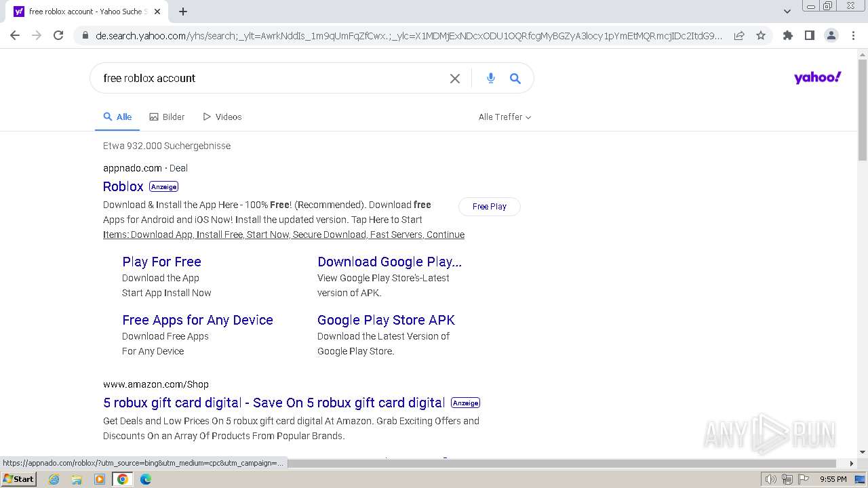This screenshot has height=488, width=868.
Task: Open the volume speaker tray icon
Action: 771,479
